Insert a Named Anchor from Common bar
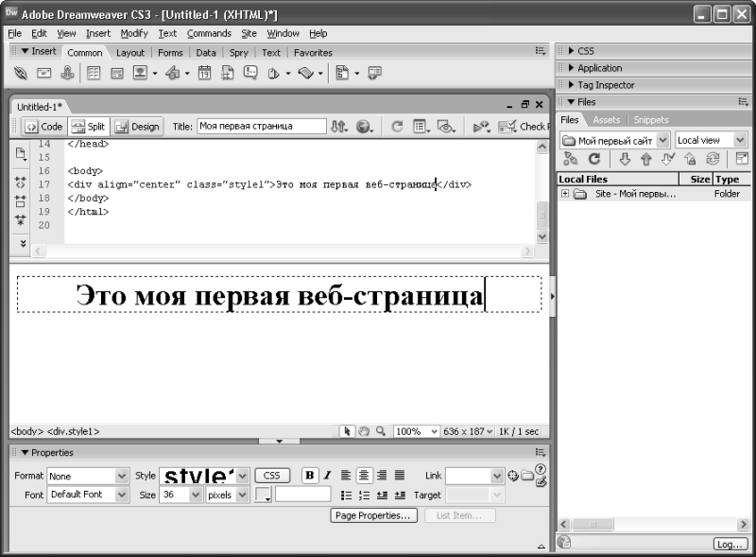Viewport: 756px width, 557px height. (x=67, y=73)
